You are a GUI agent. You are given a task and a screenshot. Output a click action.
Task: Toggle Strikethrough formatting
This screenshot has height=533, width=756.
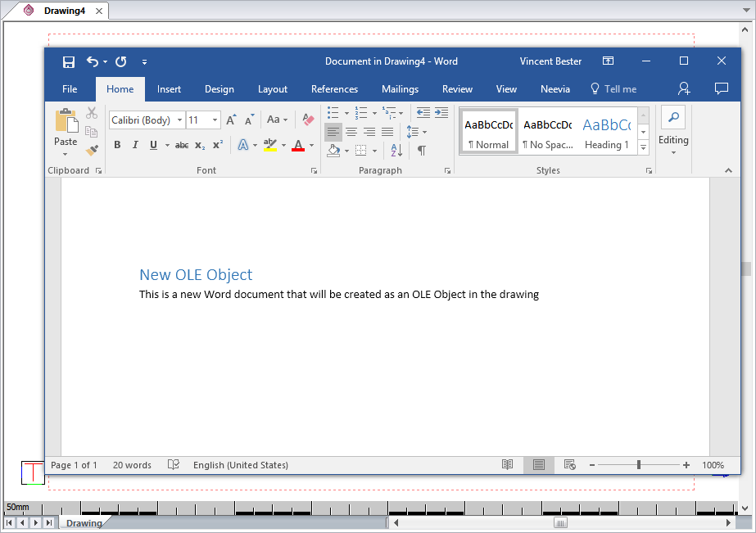182,145
